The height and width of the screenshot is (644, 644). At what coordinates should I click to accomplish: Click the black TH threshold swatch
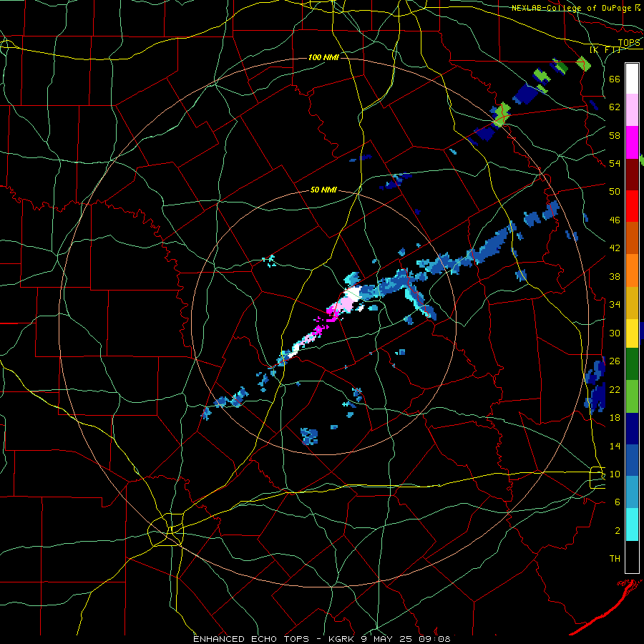point(632,557)
